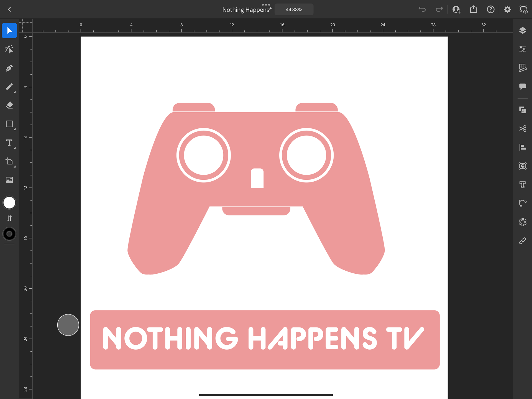
Task: Select the Selection arrow tool
Action: (9, 31)
